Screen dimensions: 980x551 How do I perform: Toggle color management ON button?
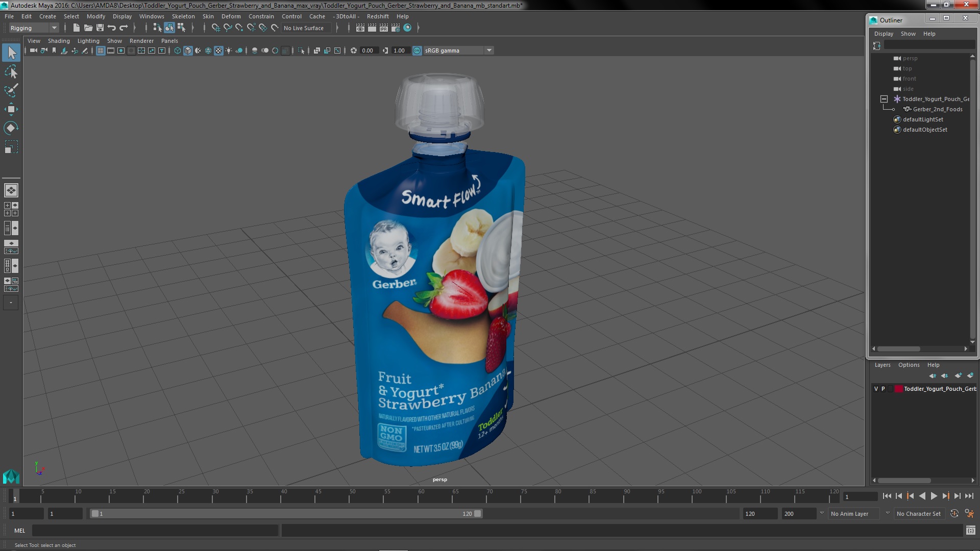click(417, 51)
